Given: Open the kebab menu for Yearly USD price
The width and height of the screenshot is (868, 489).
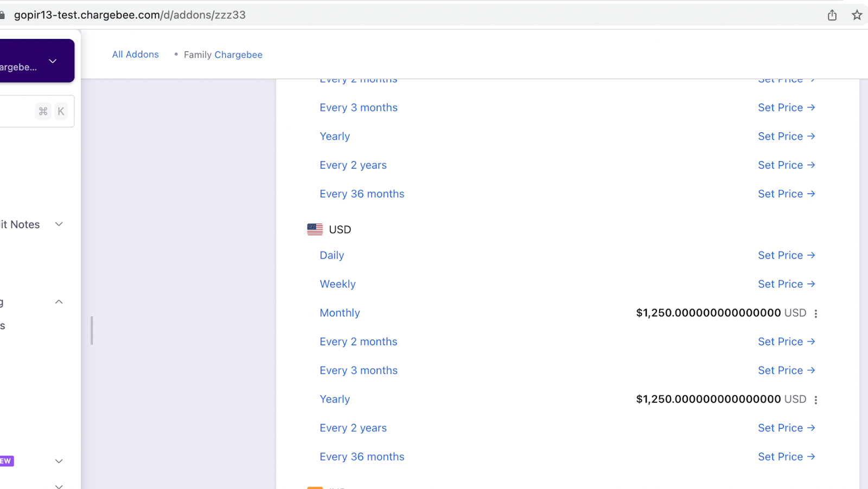Looking at the screenshot, I should [x=815, y=400].
